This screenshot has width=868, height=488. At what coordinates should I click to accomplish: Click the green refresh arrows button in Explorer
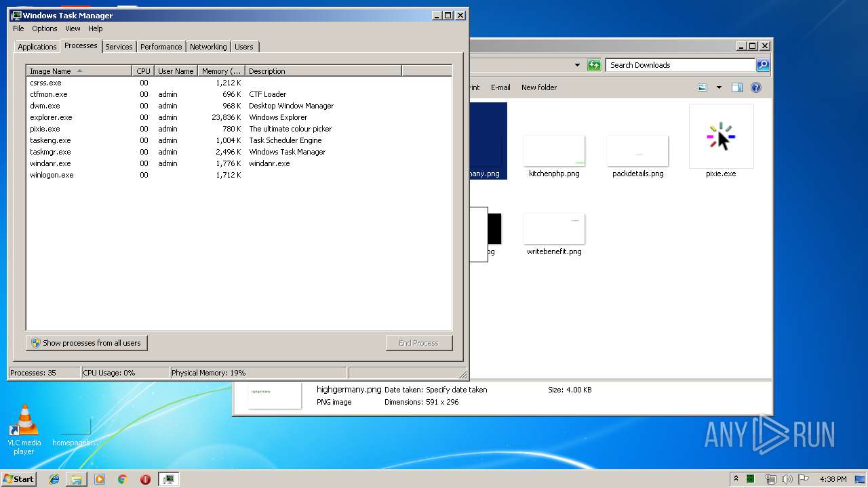coord(594,65)
